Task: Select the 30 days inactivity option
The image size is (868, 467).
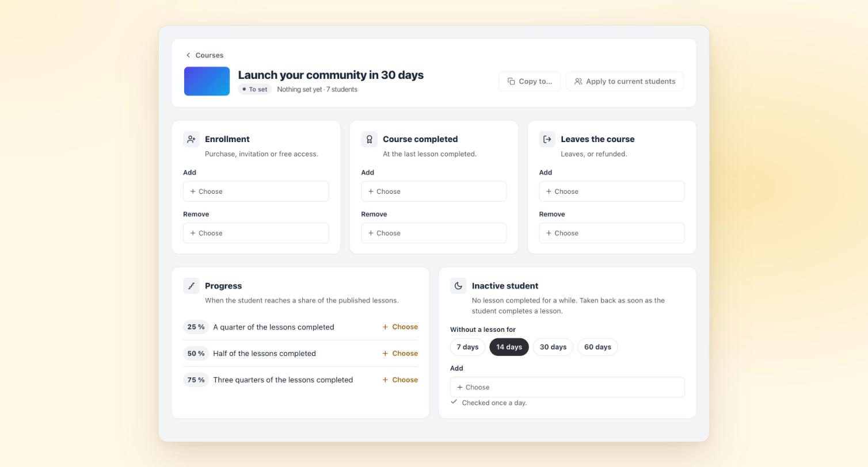Action: tap(553, 347)
